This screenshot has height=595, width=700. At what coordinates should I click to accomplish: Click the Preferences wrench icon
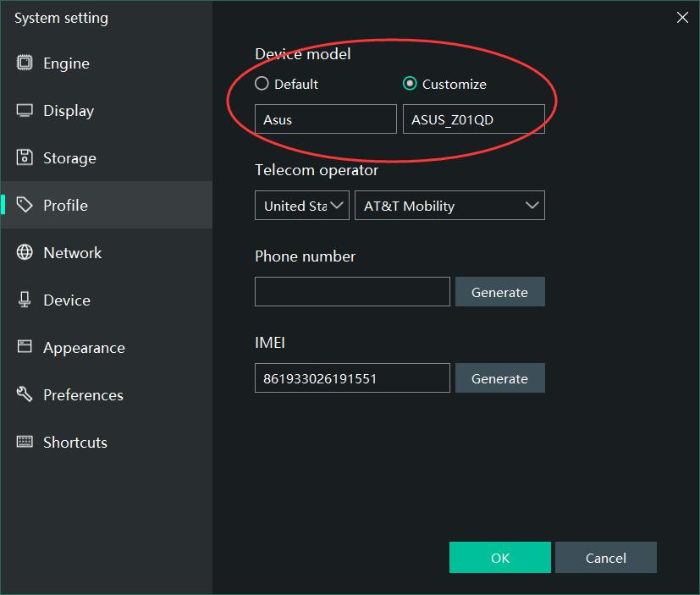point(25,395)
